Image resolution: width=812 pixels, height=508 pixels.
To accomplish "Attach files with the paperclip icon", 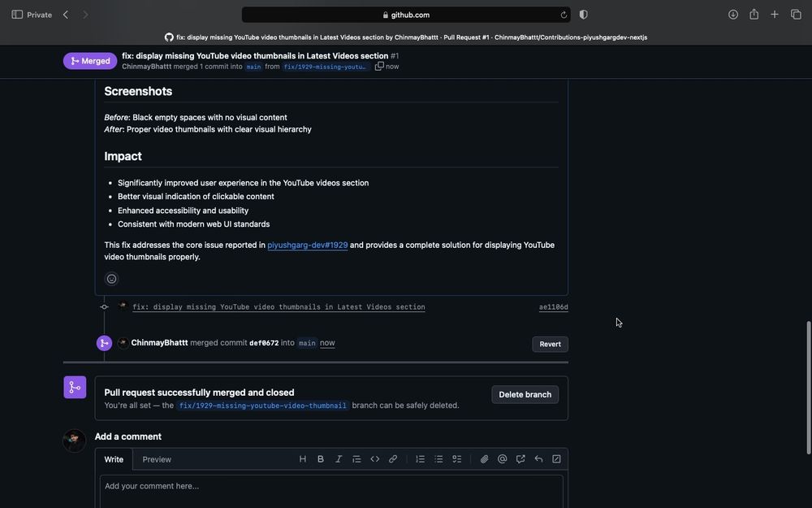I will (484, 458).
